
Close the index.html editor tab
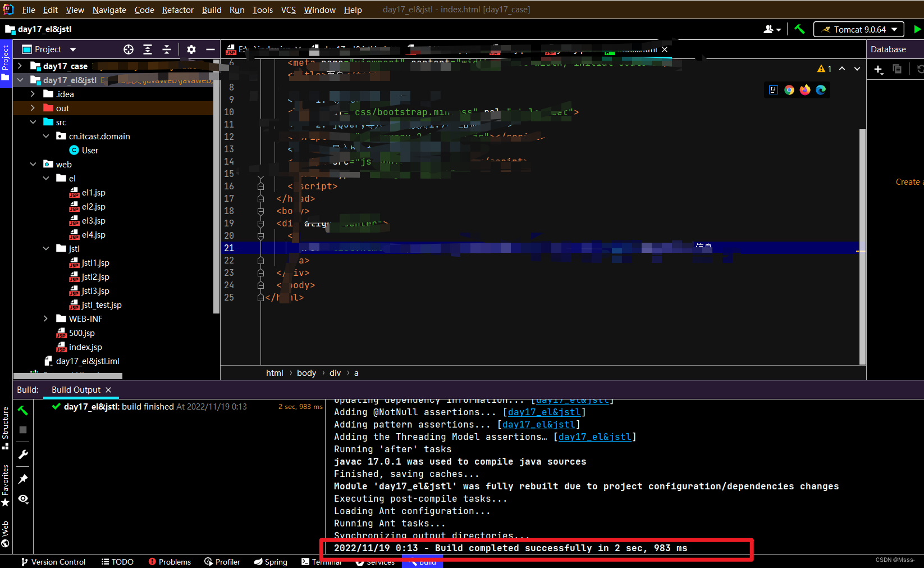(665, 49)
